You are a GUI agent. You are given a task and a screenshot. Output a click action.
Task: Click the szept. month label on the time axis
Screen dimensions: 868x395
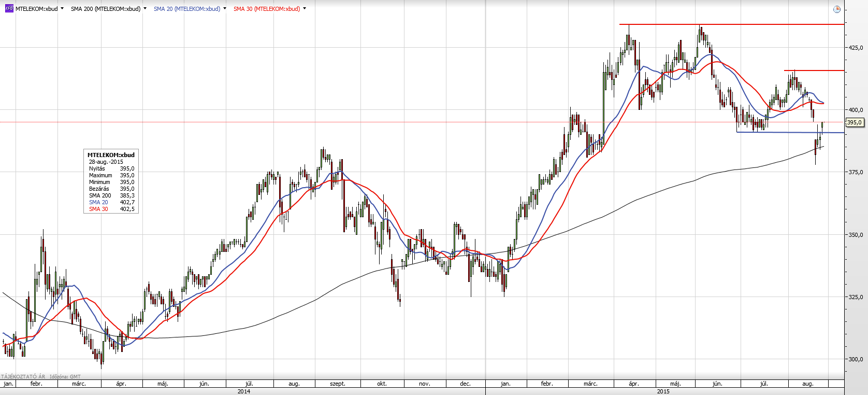pos(338,384)
